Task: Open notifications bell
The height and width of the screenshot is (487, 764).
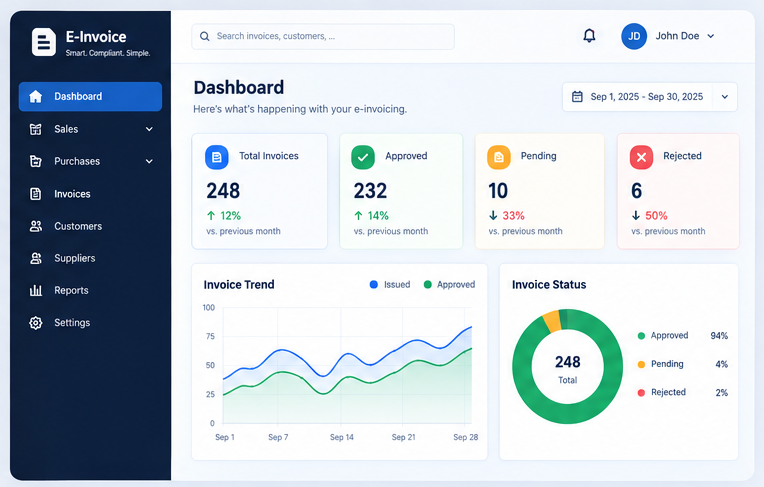Action: pos(590,36)
